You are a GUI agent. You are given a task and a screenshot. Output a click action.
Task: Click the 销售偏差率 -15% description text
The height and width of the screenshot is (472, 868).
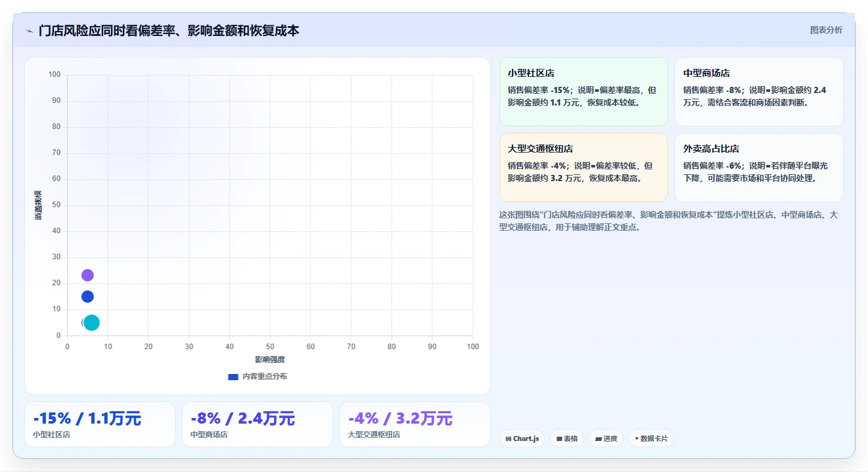582,96
